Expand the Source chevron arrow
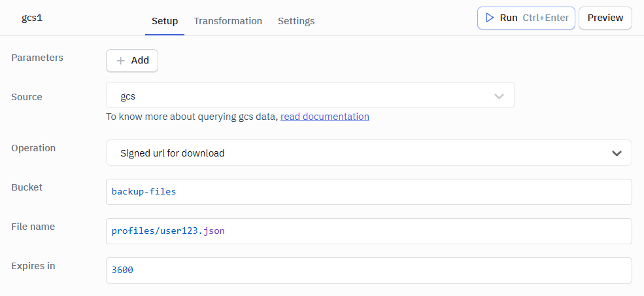The width and height of the screenshot is (644, 296). click(499, 96)
